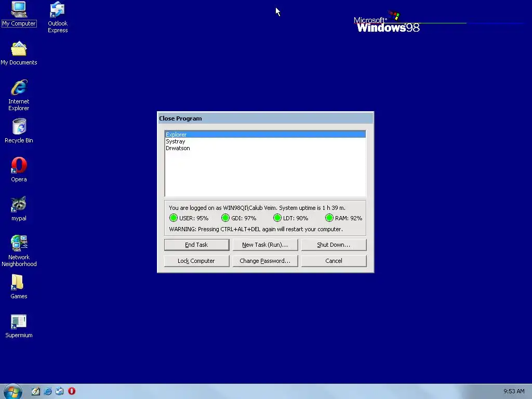Select Systray in the task list
The image size is (532, 399).
[x=265, y=141]
